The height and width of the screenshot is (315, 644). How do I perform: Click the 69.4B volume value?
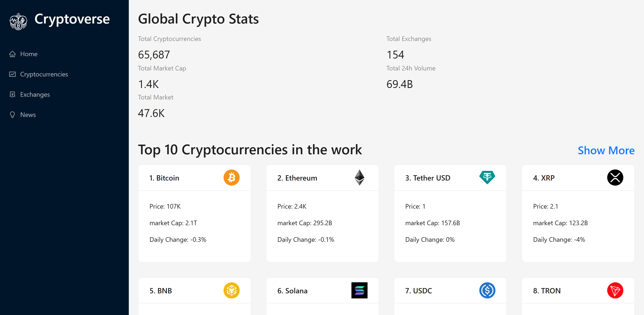coord(400,84)
